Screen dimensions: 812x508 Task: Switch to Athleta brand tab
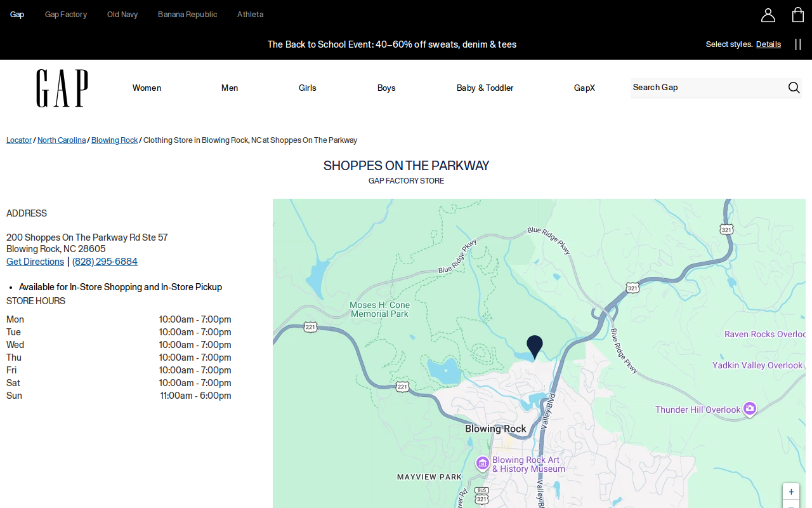click(x=251, y=15)
